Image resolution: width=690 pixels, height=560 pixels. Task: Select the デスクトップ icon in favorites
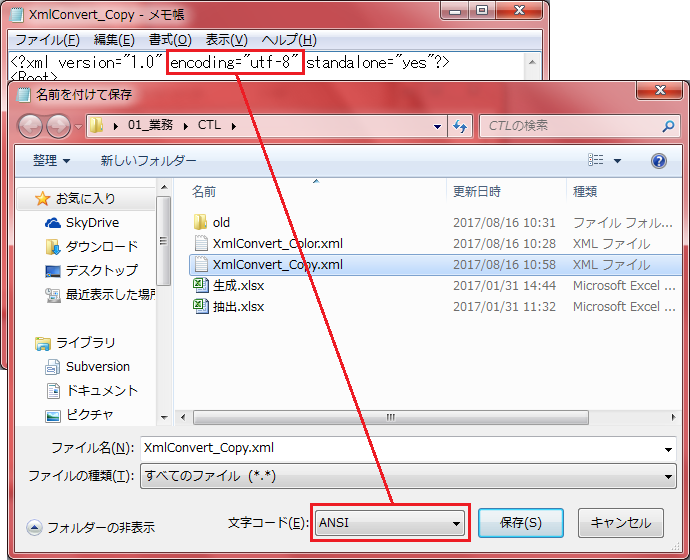tap(53, 271)
